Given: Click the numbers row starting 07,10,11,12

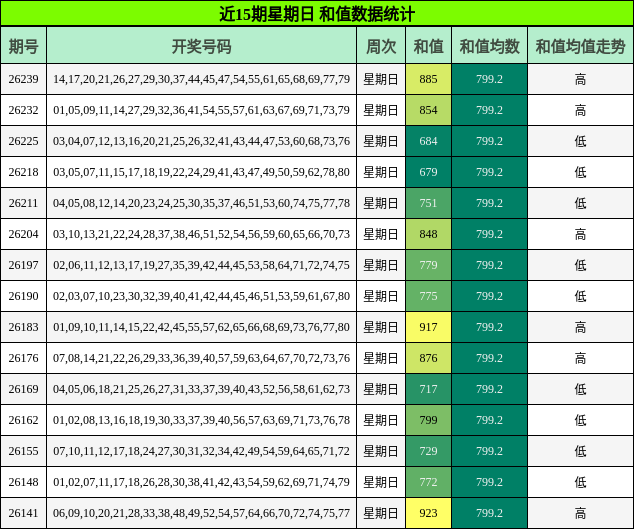Looking at the screenshot, I should click(201, 451).
